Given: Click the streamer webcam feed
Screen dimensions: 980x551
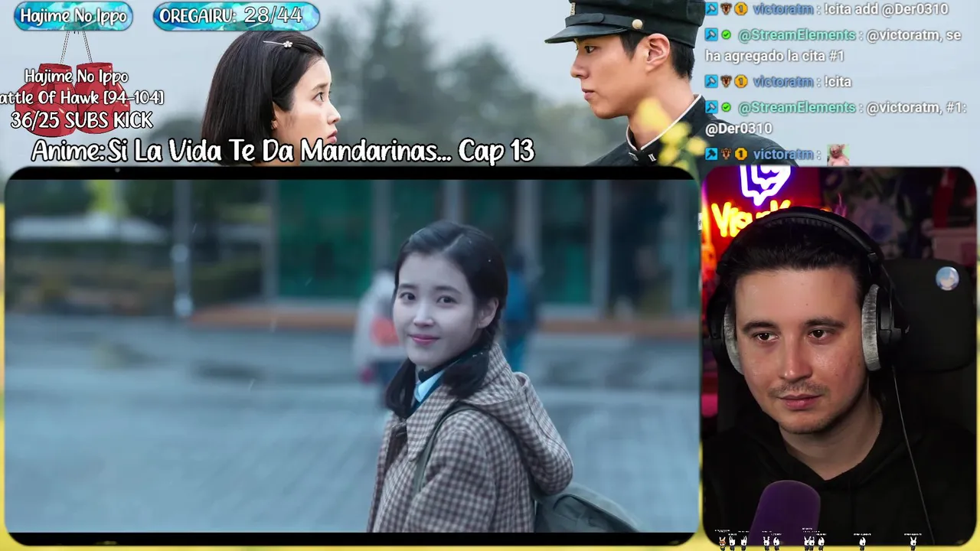Looking at the screenshot, I should [839, 356].
